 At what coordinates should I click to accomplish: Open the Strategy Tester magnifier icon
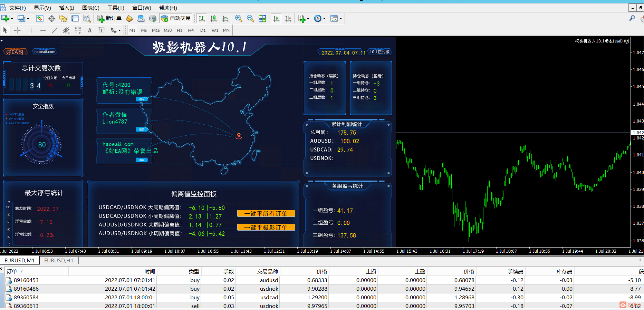tap(87, 19)
